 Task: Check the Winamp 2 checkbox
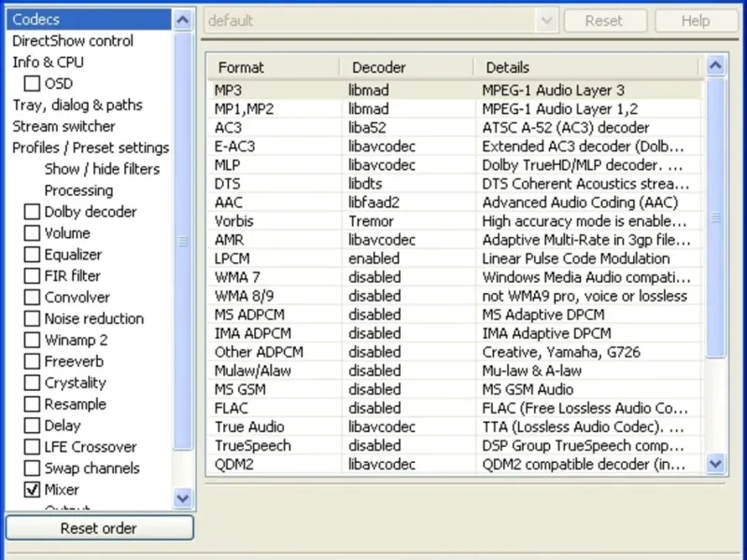coord(32,340)
